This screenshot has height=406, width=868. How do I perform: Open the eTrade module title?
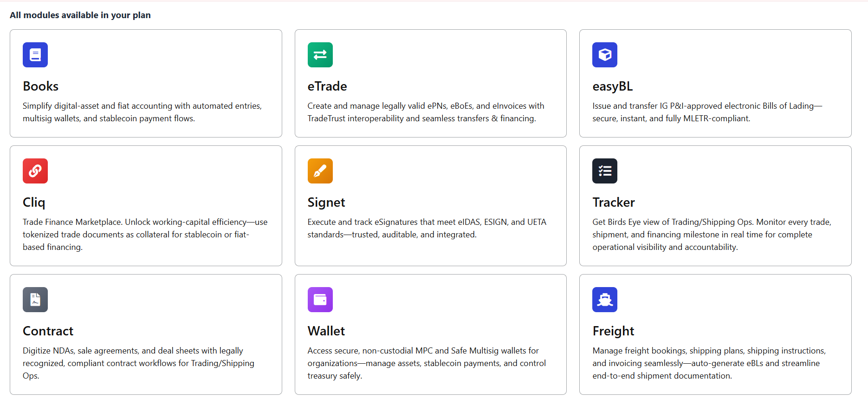tap(327, 86)
